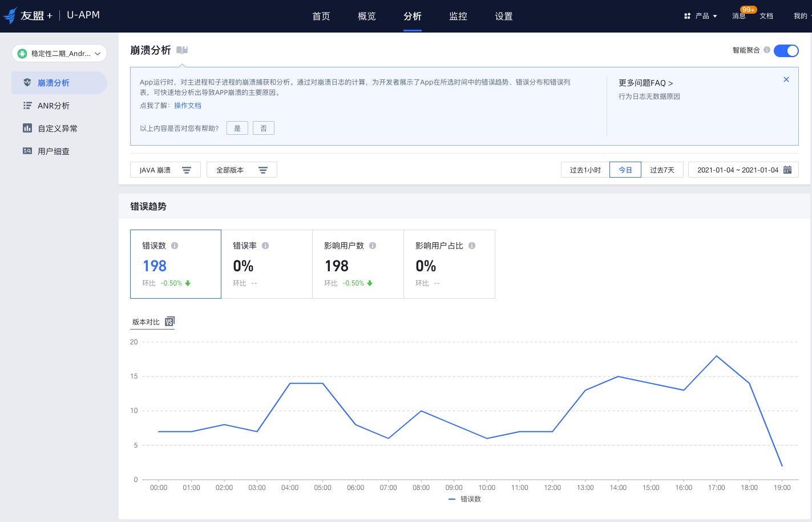Switch to 监控 tab

pos(458,16)
